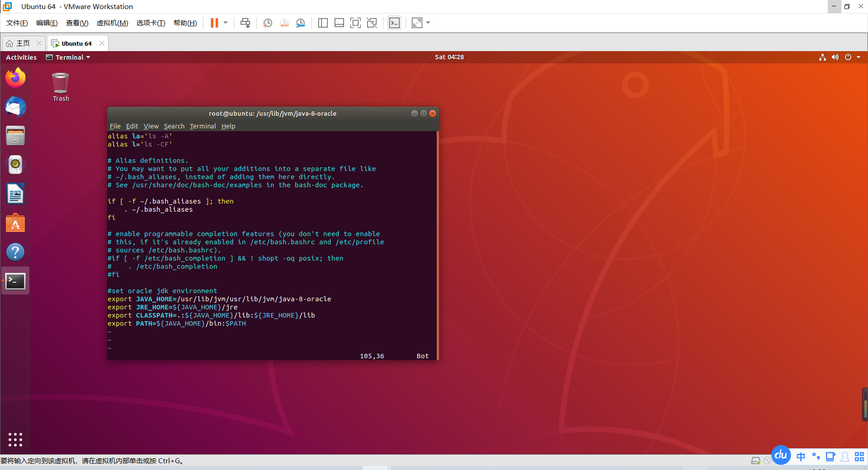Send Ctrl+Alt+Del to the guest OS
Screen dimensions: 868x470
point(245,23)
